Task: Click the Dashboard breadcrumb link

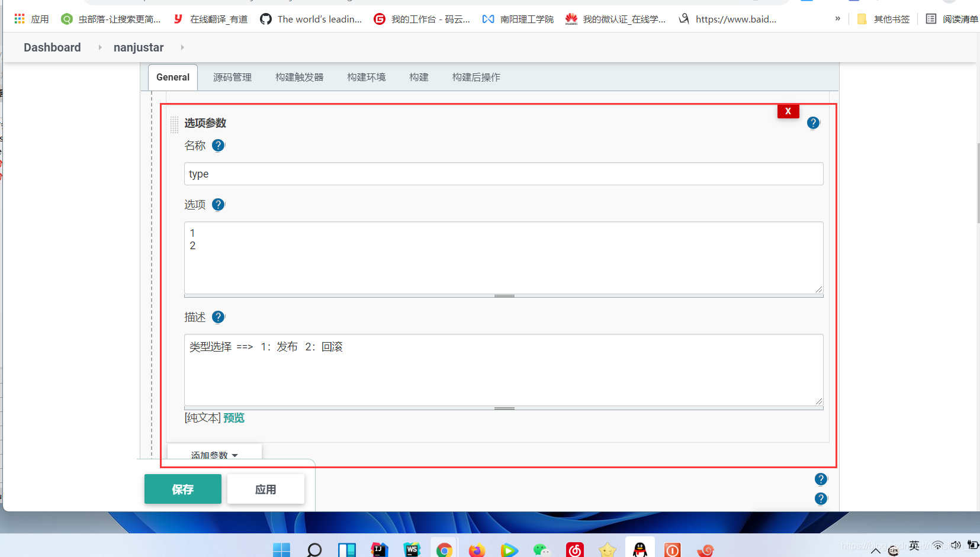Action: click(52, 47)
